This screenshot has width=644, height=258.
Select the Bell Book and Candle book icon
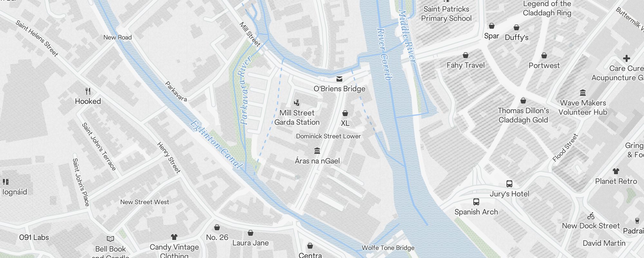pyautogui.click(x=110, y=239)
